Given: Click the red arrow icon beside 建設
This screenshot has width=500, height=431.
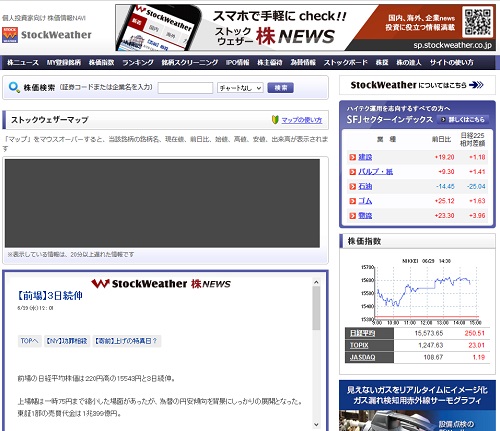Looking at the screenshot, I should [353, 157].
